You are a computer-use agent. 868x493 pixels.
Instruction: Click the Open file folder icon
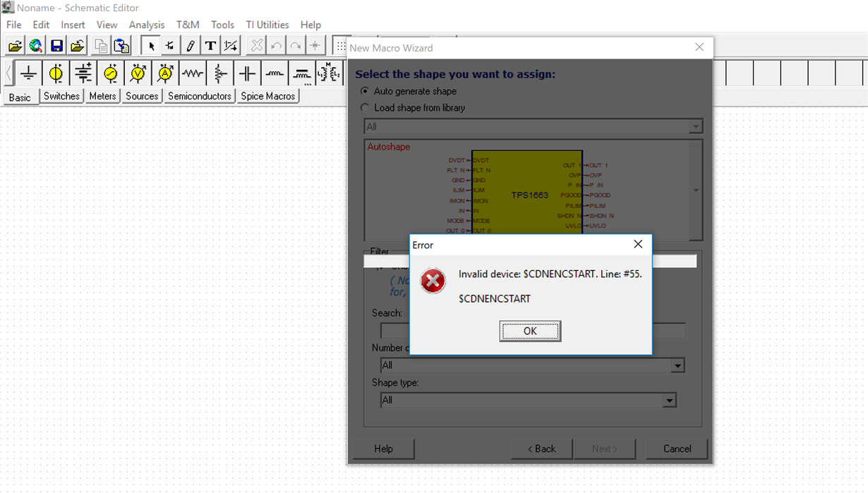click(15, 46)
